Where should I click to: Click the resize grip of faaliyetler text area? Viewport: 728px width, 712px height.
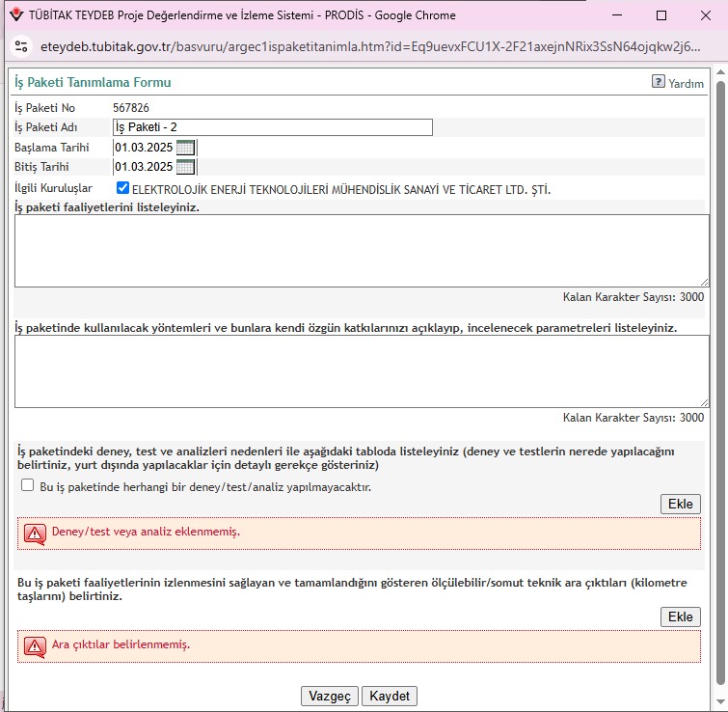point(704,283)
